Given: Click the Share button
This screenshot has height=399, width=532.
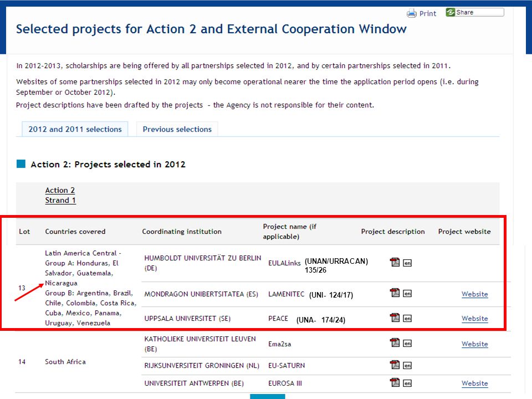Looking at the screenshot, I should [x=475, y=12].
